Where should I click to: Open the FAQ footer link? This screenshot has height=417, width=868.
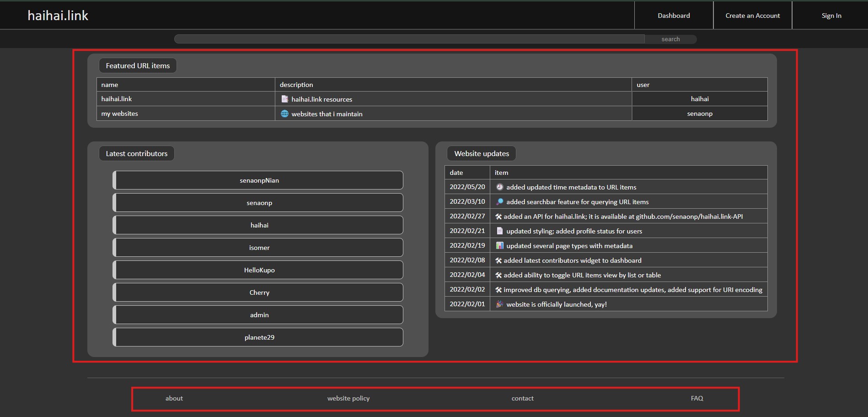(697, 398)
